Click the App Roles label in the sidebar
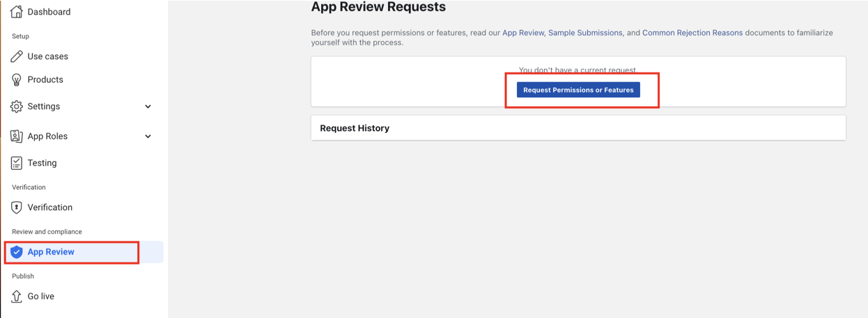Image resolution: width=868 pixels, height=318 pixels. click(47, 136)
